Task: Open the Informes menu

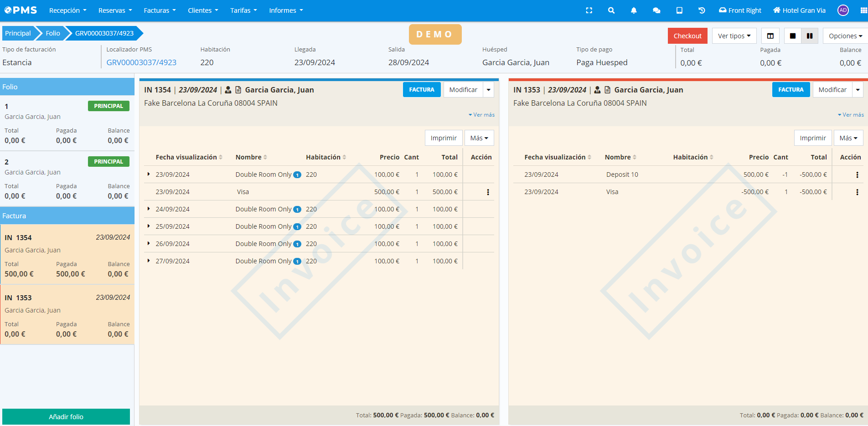Action: point(286,10)
